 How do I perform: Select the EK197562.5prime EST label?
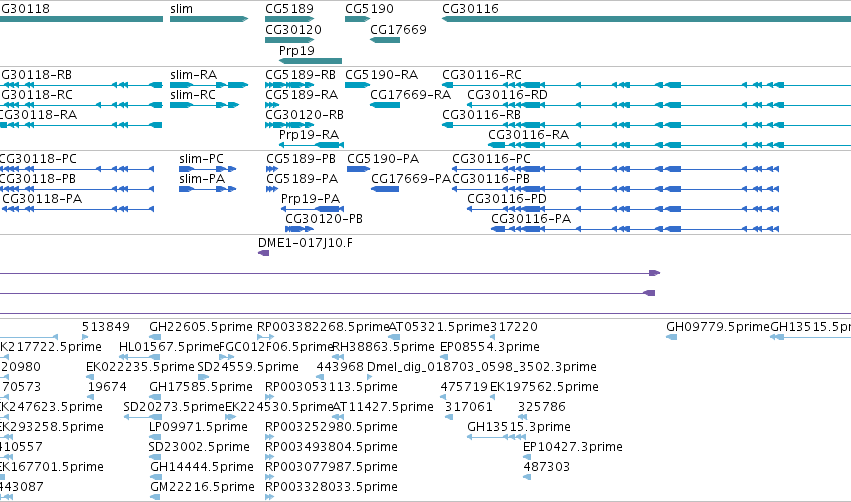pyautogui.click(x=544, y=387)
